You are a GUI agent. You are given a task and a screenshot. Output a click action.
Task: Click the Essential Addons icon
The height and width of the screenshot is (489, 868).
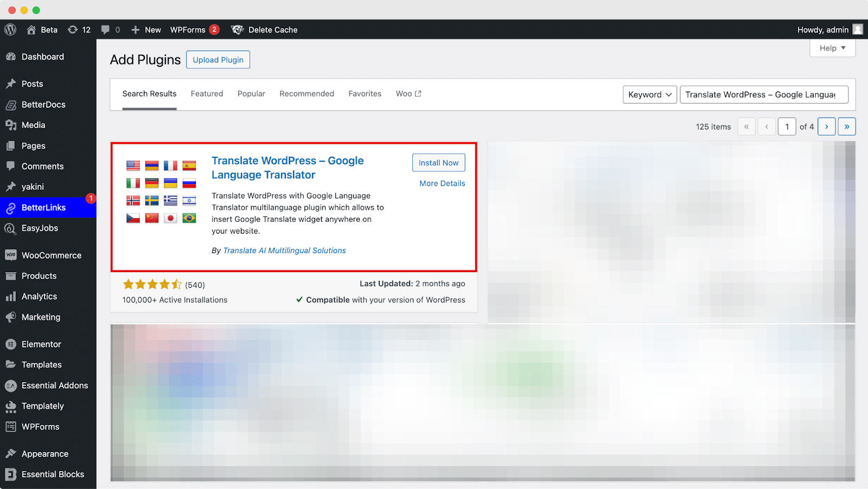(11, 385)
